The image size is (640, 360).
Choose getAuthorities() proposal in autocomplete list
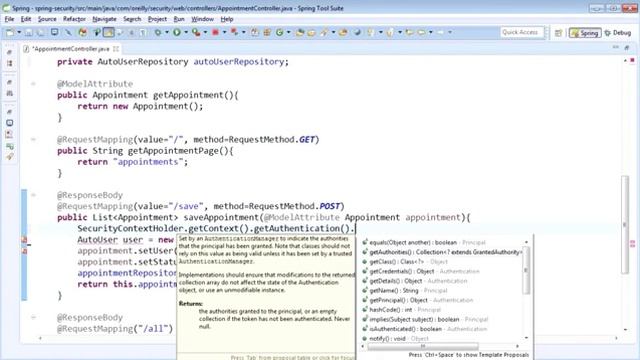[443, 252]
